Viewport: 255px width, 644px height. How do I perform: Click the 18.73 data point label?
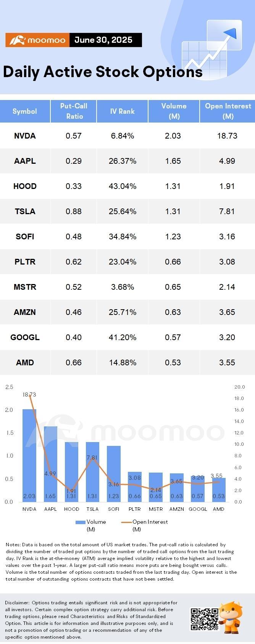pos(29,394)
